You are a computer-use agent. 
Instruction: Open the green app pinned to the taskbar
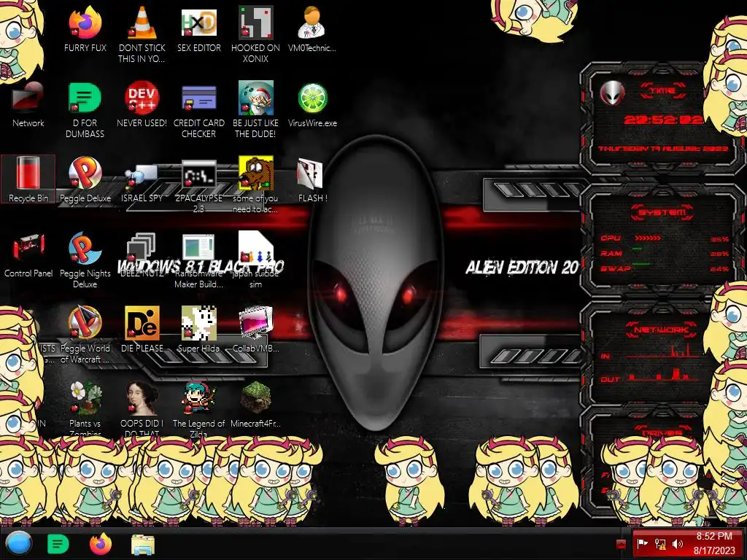click(x=58, y=544)
